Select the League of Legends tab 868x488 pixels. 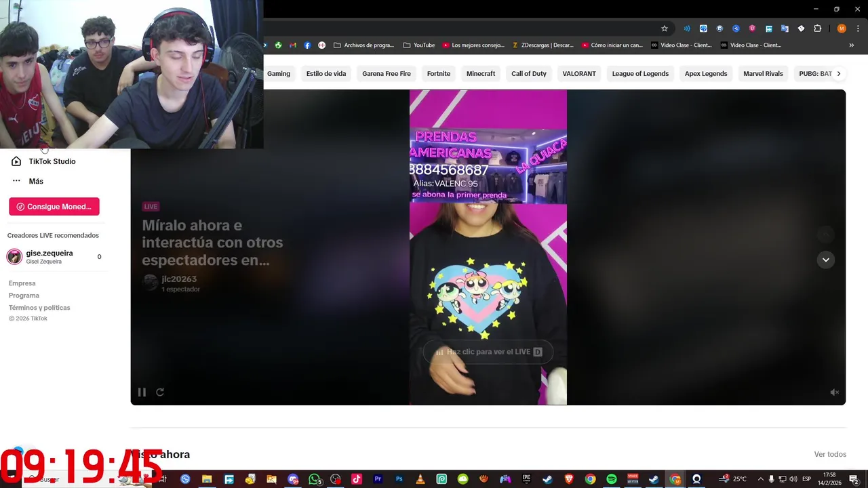(640, 74)
